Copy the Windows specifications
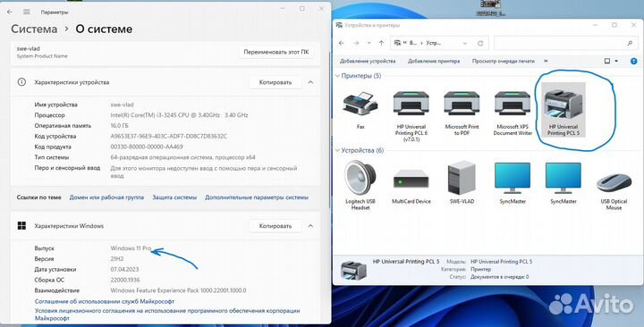 pyautogui.click(x=275, y=226)
